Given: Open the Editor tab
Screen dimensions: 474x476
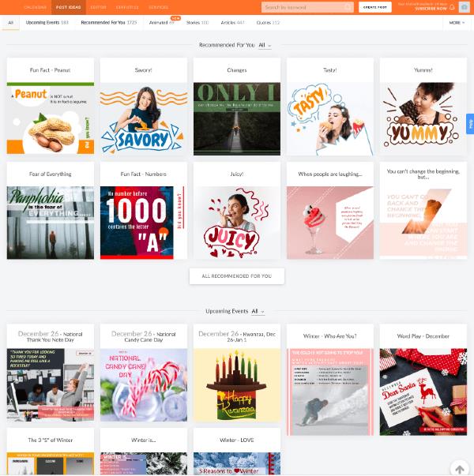Looking at the screenshot, I should (x=98, y=7).
